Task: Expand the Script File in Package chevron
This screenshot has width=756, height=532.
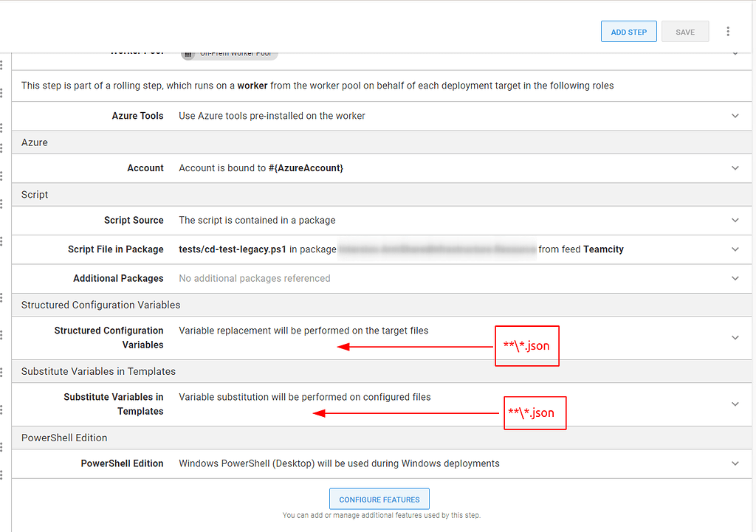Action: click(735, 249)
